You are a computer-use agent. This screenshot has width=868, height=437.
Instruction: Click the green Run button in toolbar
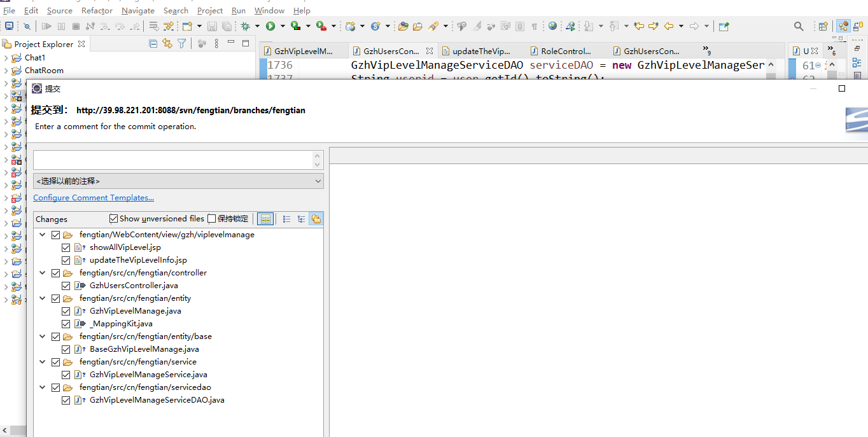pyautogui.click(x=270, y=26)
